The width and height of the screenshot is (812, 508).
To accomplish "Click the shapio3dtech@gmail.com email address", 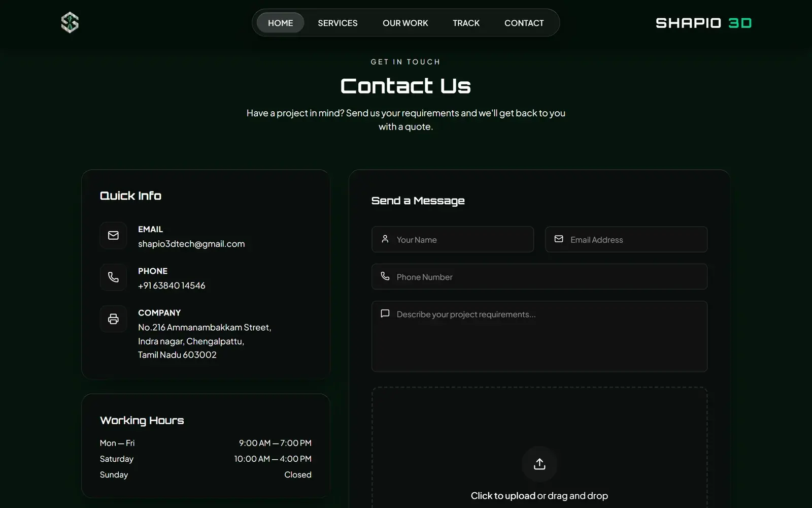I will coord(191,244).
